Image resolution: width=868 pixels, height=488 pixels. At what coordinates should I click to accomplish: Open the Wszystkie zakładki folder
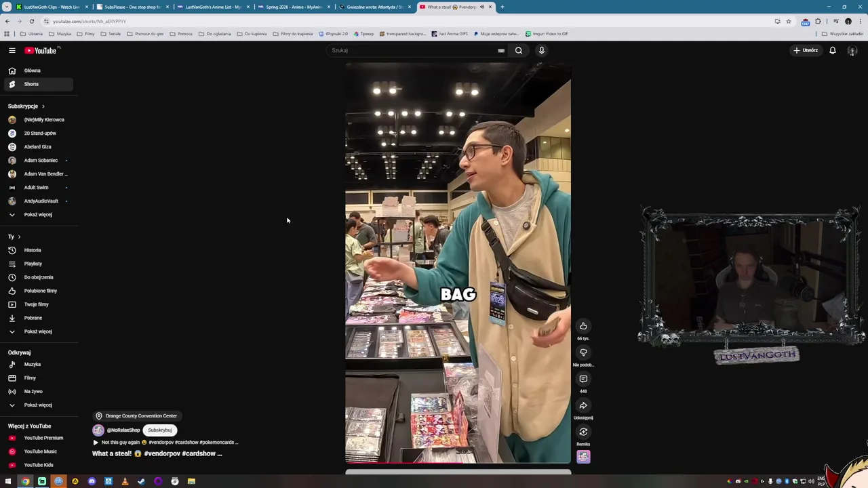842,34
